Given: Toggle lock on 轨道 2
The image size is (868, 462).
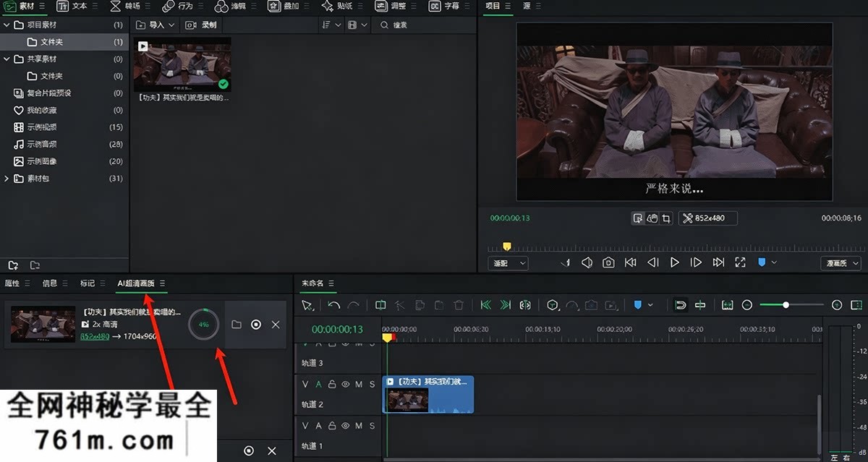Looking at the screenshot, I should tap(332, 384).
